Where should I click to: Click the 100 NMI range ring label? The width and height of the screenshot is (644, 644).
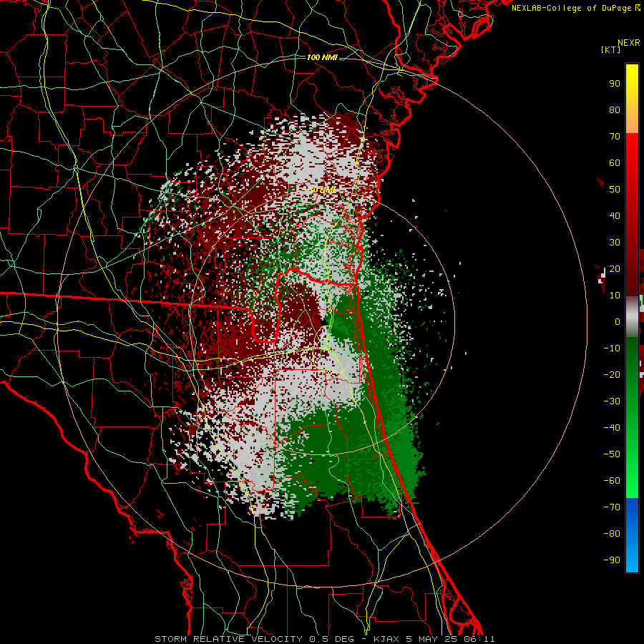click(x=322, y=57)
